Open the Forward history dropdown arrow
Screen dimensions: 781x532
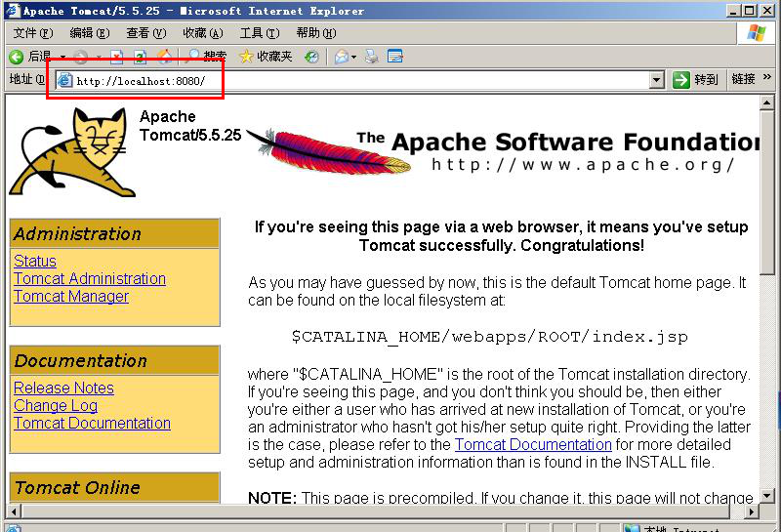99,57
